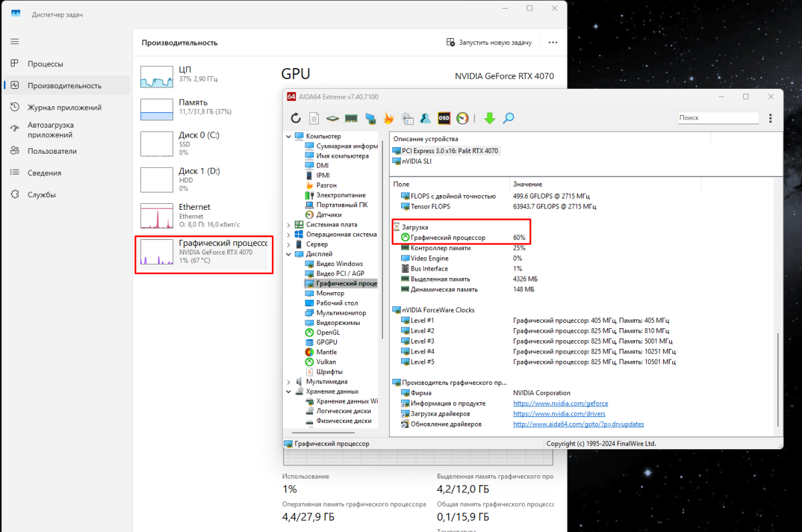Select GPGPU tree item
Viewport: 802px width, 532px height.
(x=322, y=342)
